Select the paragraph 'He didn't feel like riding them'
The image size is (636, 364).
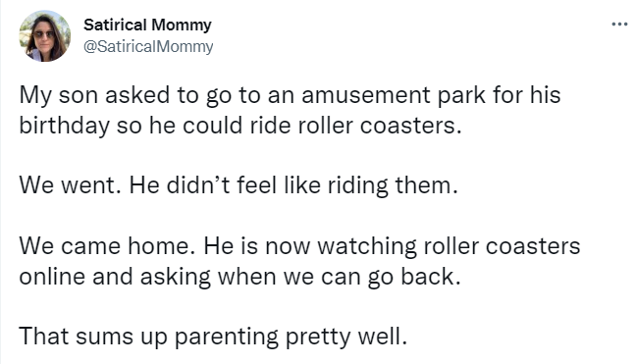[x=293, y=185]
